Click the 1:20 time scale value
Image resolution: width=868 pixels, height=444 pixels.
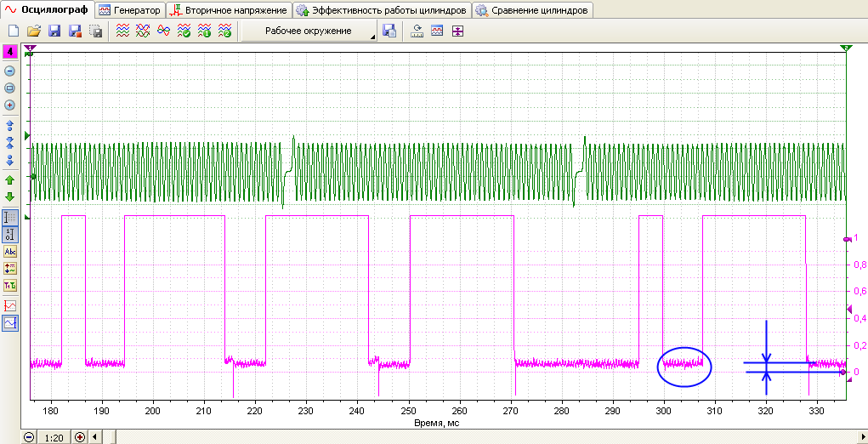tap(54, 437)
